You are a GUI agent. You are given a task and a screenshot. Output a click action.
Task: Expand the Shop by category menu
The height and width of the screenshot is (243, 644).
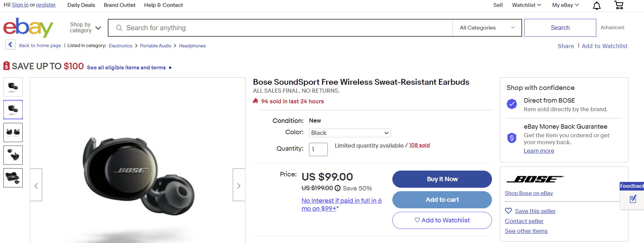[x=85, y=27]
